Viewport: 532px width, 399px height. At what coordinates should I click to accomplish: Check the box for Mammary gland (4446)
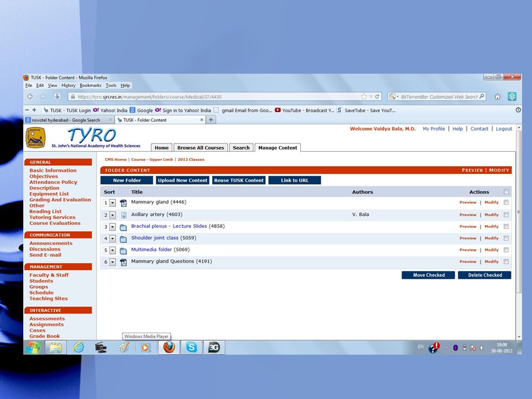click(x=506, y=203)
